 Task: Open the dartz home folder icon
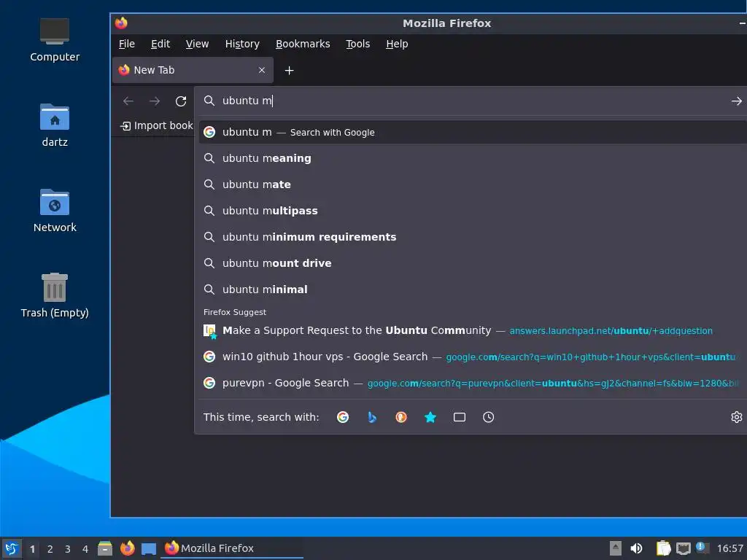click(54, 125)
